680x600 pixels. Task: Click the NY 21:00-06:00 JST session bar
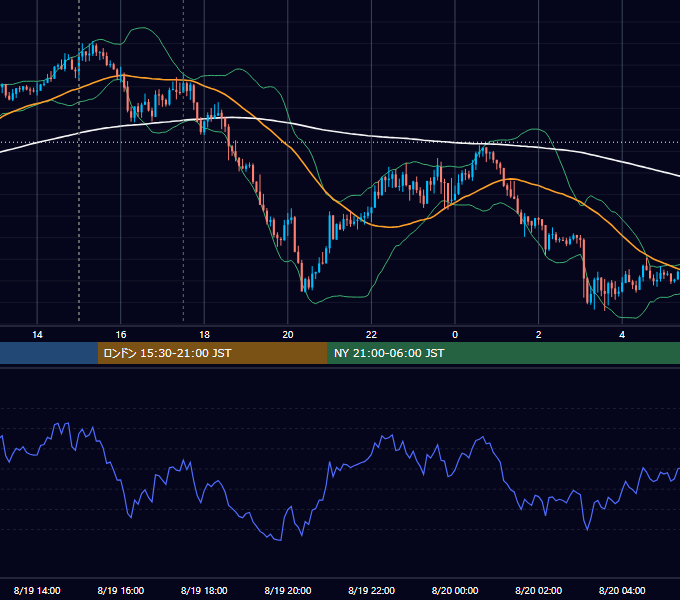[x=503, y=353]
